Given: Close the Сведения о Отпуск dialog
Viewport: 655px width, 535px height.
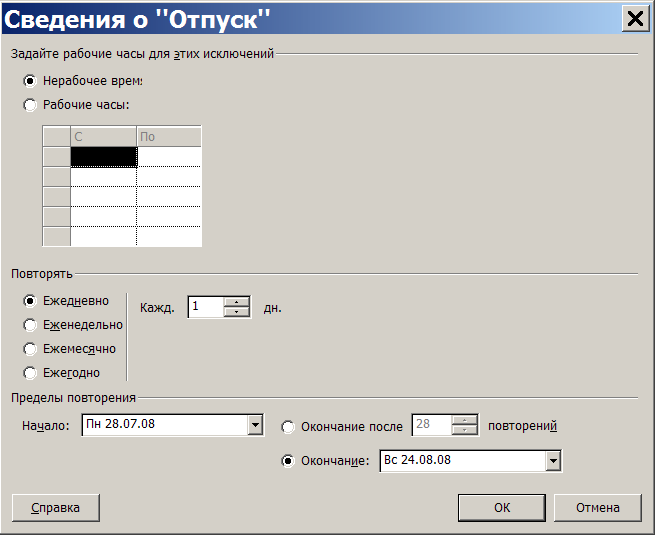Looking at the screenshot, I should 635,19.
